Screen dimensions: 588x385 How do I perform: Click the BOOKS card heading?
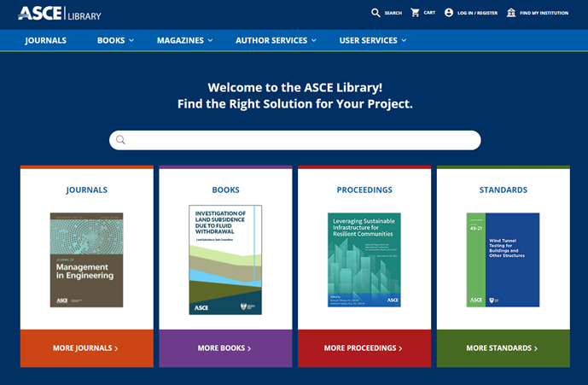(x=226, y=190)
